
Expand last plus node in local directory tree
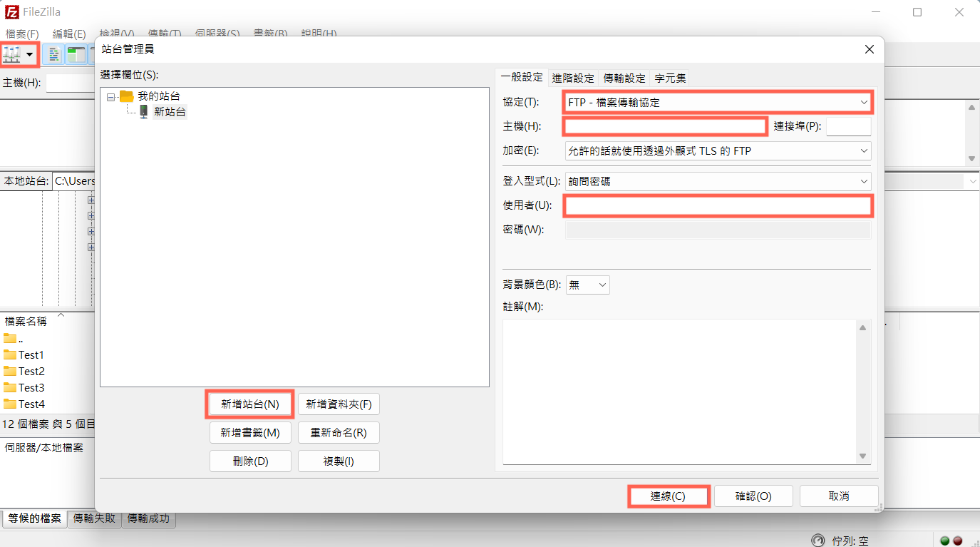91,247
